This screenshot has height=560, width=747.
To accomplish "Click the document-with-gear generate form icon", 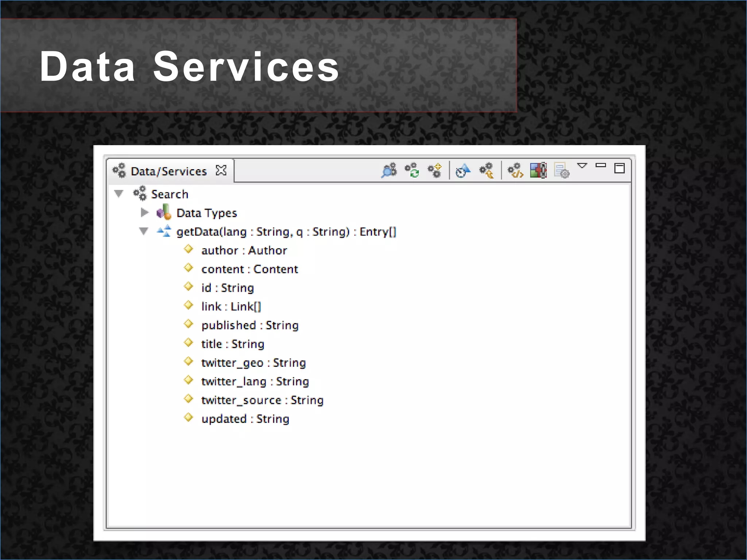I will tap(561, 170).
